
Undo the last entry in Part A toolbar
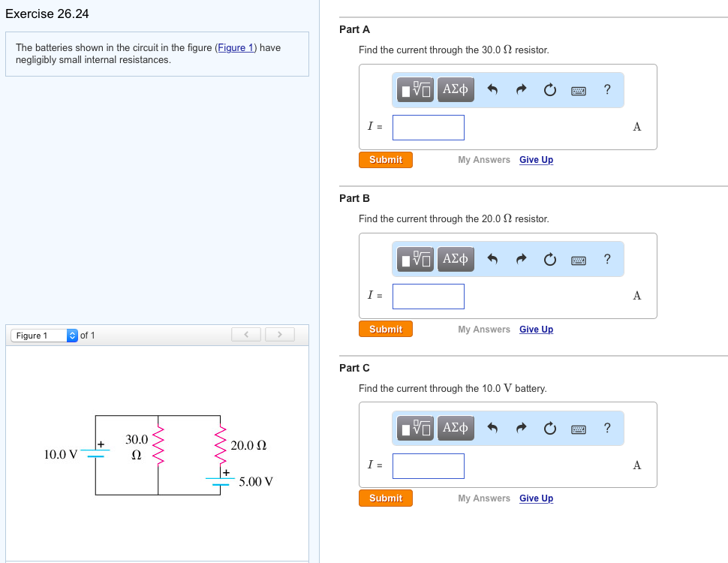coord(494,89)
